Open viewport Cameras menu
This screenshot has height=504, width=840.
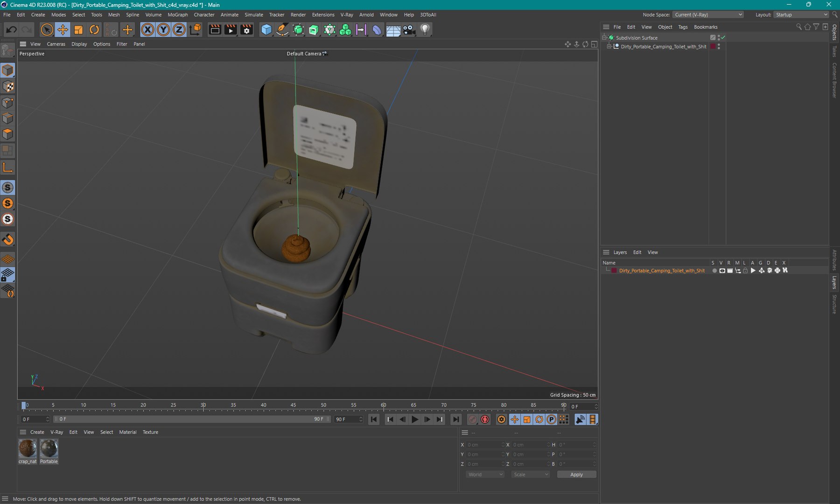(56, 44)
